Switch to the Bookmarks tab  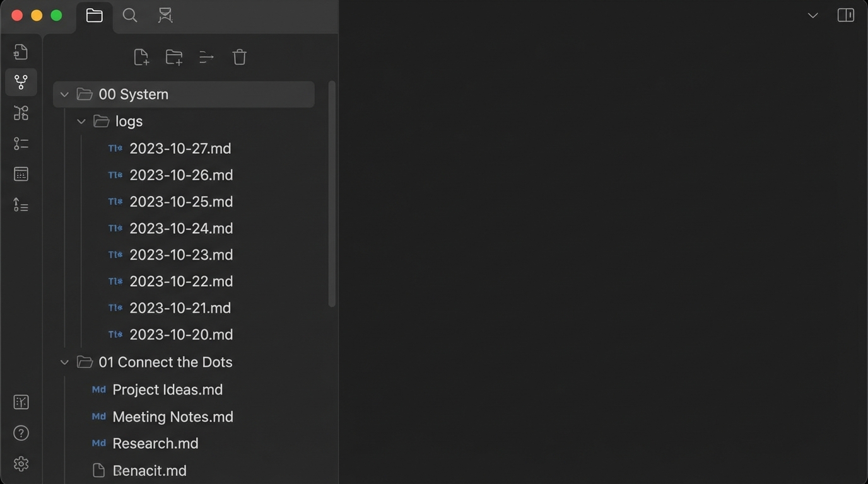165,15
